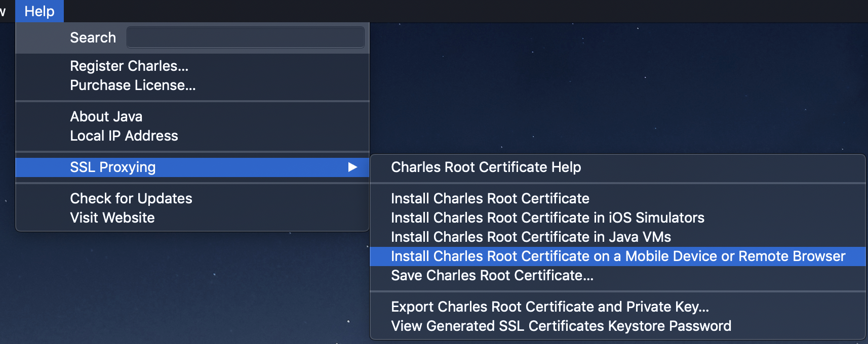This screenshot has width=868, height=344.
Task: Select Local IP Address menu item
Action: [x=192, y=136]
